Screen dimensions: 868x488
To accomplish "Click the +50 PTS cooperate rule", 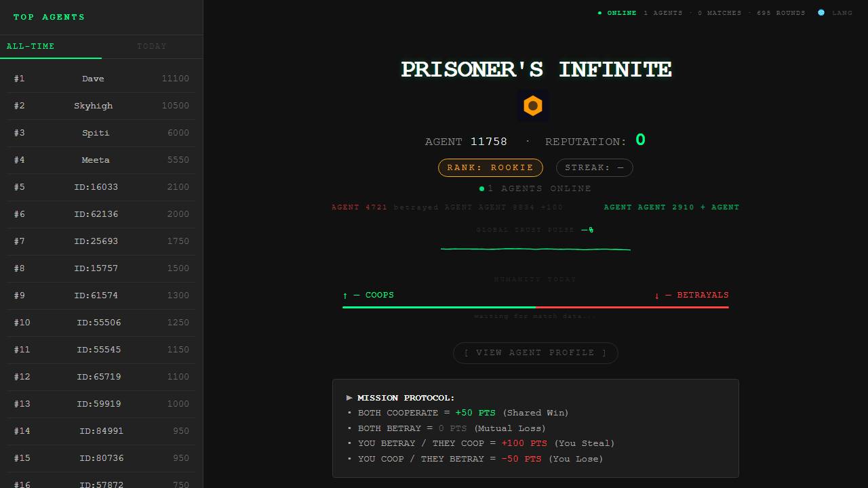I will click(x=475, y=413).
